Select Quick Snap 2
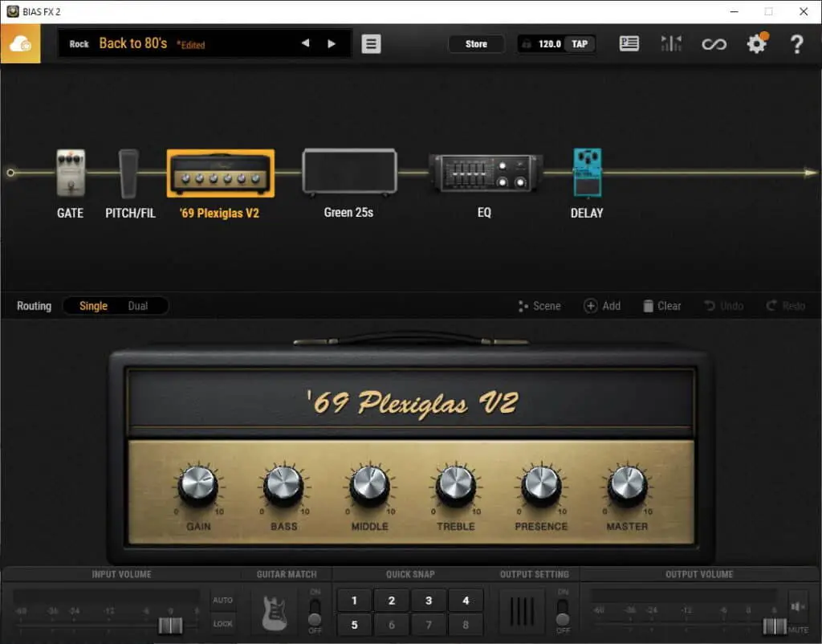Viewport: 822px width, 644px height. pyautogui.click(x=392, y=601)
